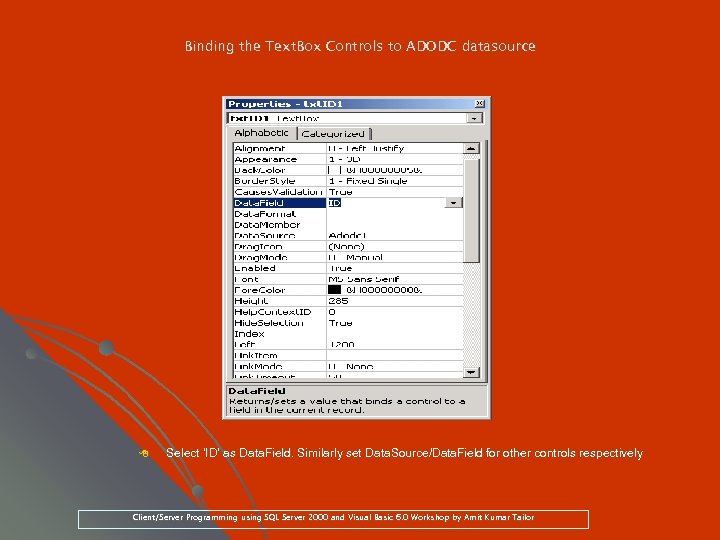Viewport: 720px width, 540px height.
Task: Open the DataField value dropdown arrow
Action: point(454,202)
